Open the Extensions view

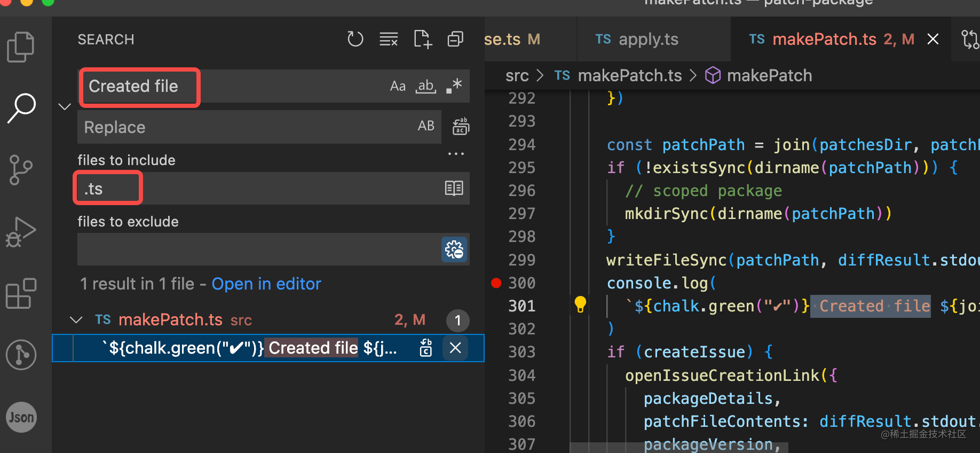click(21, 293)
